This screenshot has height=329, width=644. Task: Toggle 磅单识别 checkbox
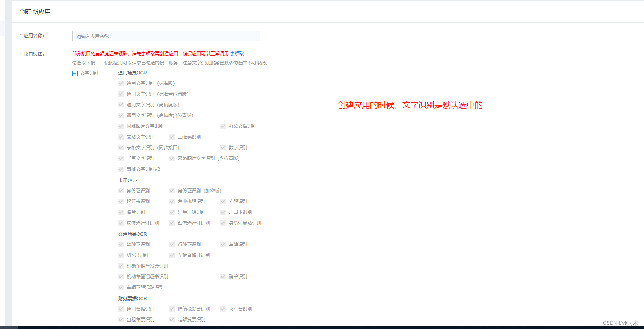tap(223, 277)
